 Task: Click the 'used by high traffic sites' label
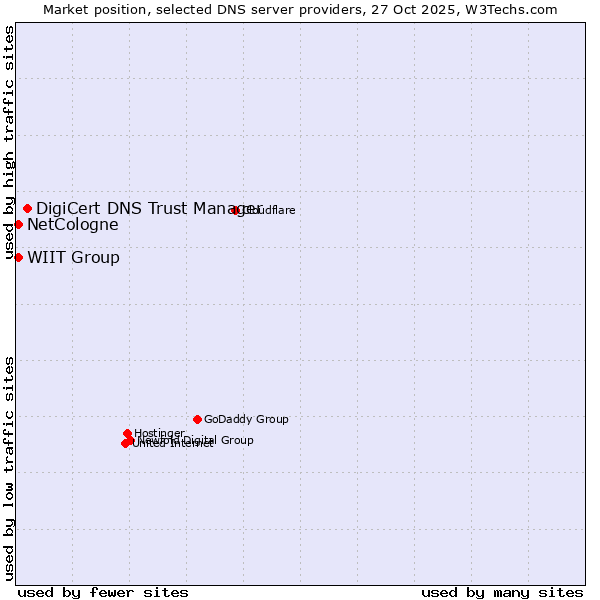point(9,143)
